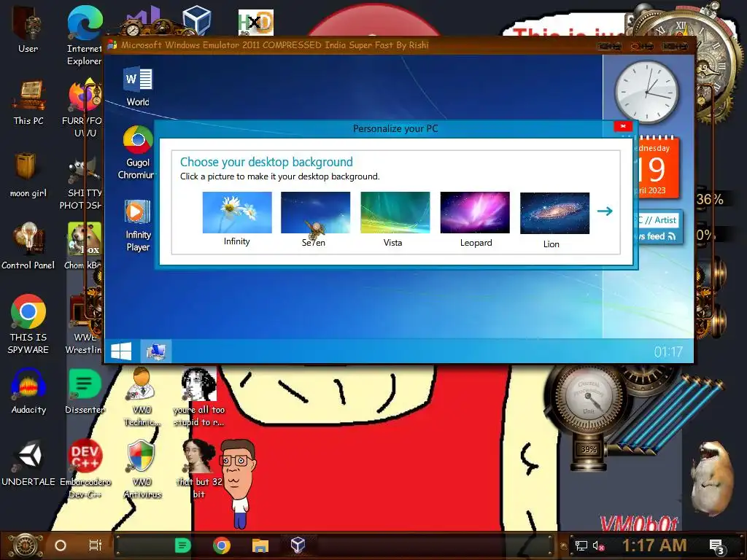This screenshot has height=560, width=747.
Task: Open Dissenter from the taskbar
Action: (x=182, y=545)
